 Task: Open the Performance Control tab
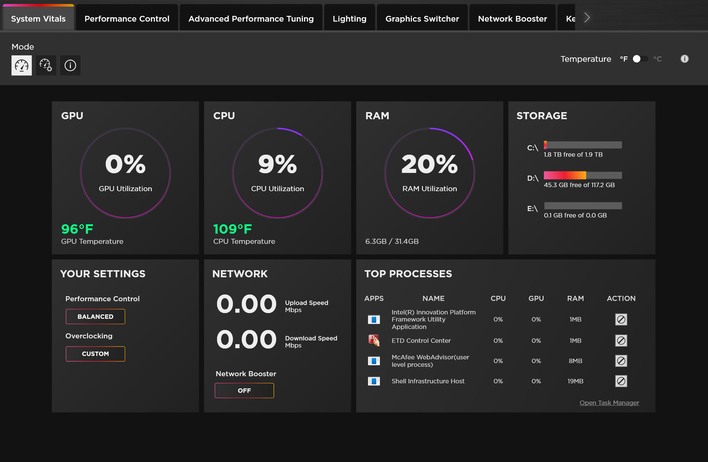[127, 18]
